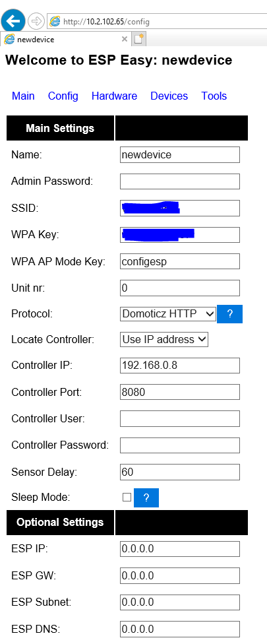
Task: Enable the Sleep Mode checkbox
Action: click(x=127, y=498)
